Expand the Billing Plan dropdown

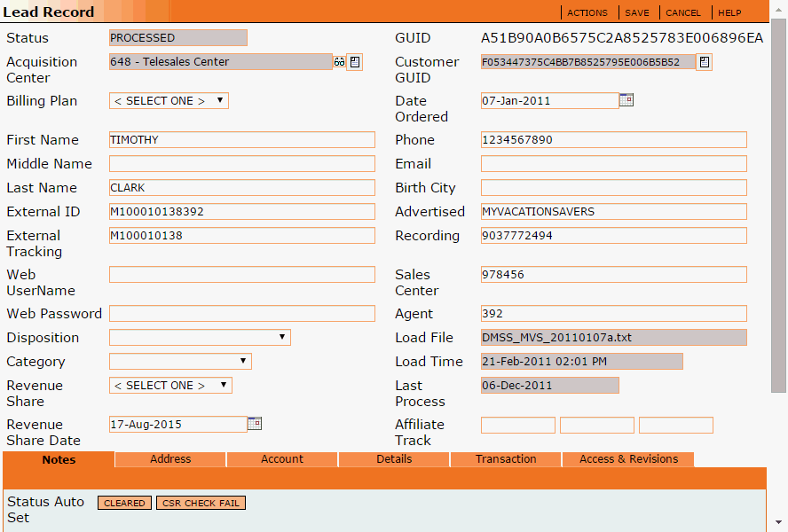169,101
